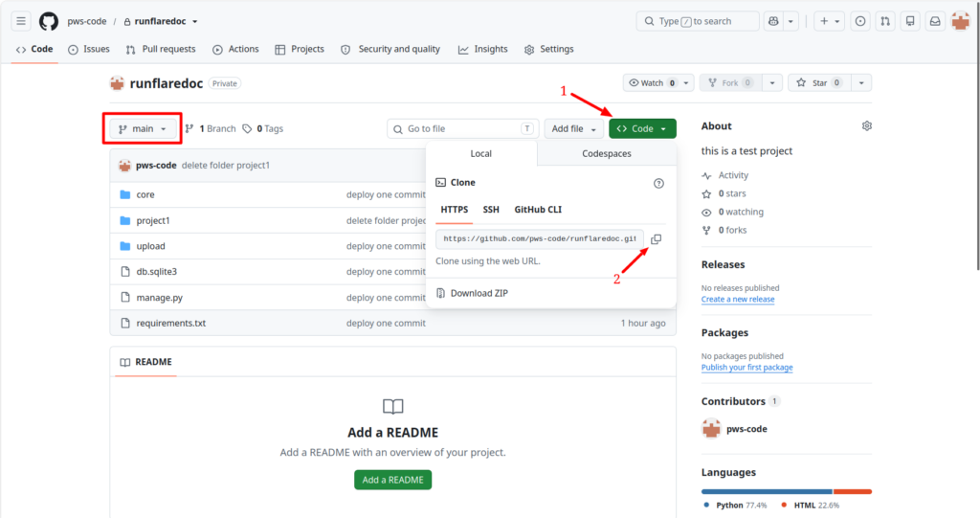Switch to the Issues tab

[89, 49]
